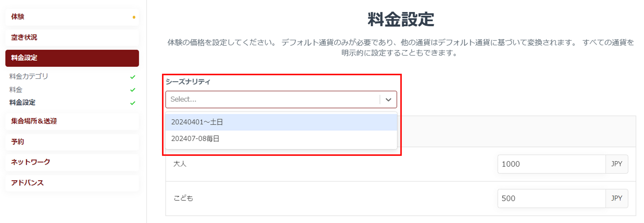Choose 202407-08毎日 option
The width and height of the screenshot is (644, 223).
point(281,139)
